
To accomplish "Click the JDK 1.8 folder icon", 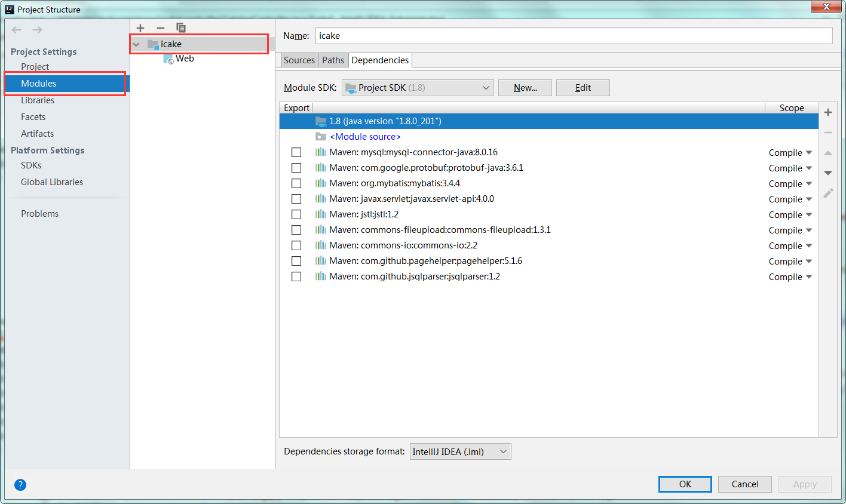I will [321, 121].
